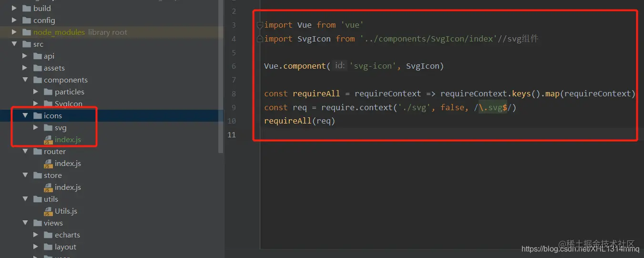Click the views folder icon

(37, 223)
